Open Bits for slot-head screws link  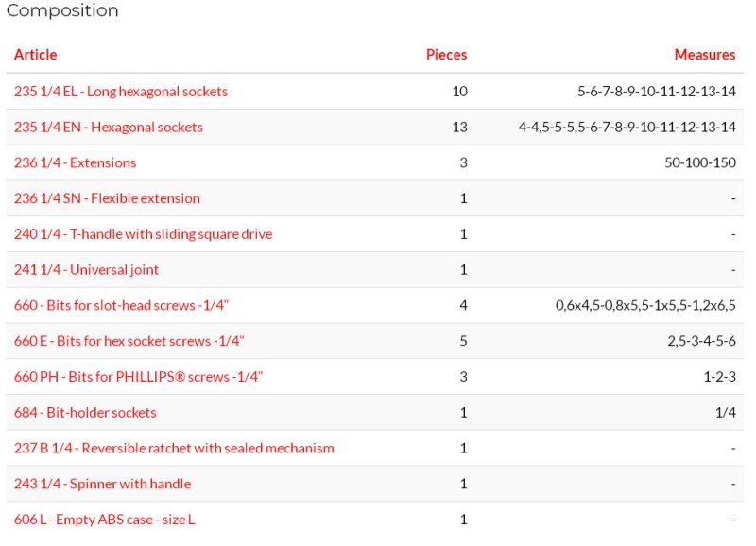point(121,305)
